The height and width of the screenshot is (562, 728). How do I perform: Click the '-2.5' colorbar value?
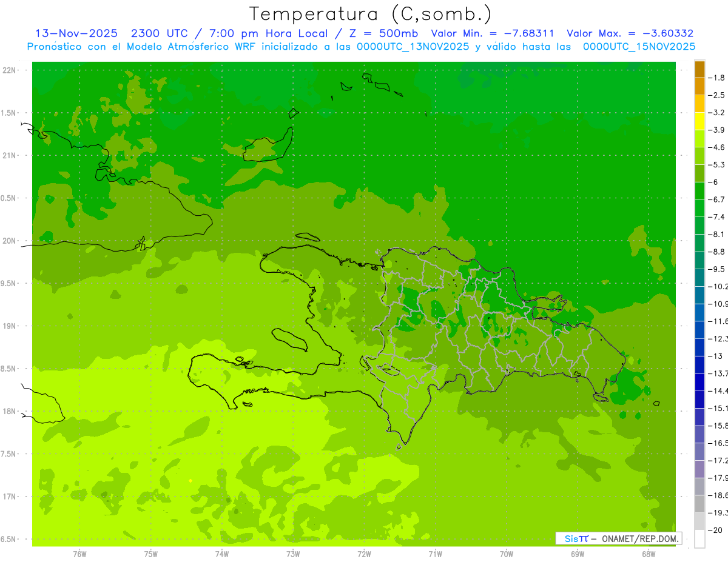pos(716,95)
